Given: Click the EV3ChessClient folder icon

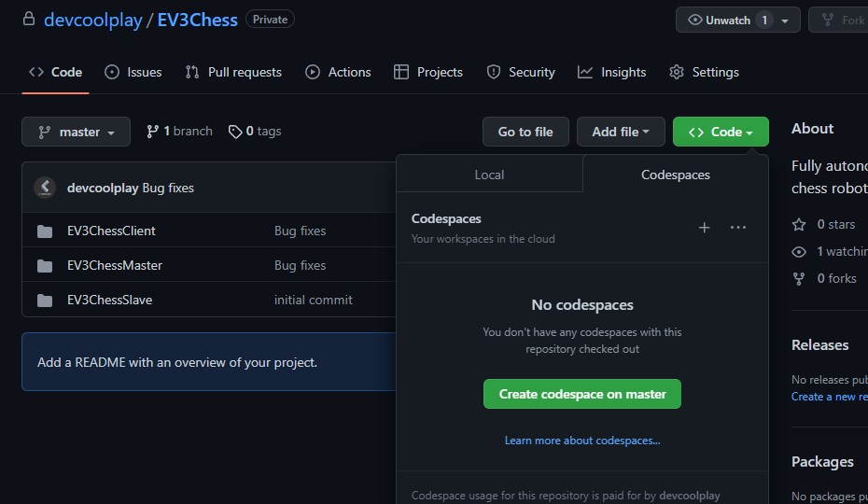Looking at the screenshot, I should [x=45, y=231].
